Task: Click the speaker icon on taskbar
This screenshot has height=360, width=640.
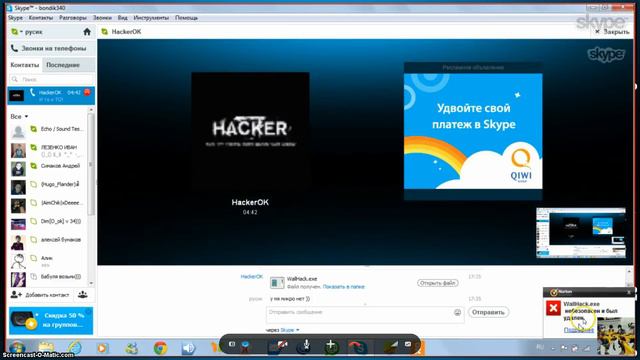Action: 188,348
